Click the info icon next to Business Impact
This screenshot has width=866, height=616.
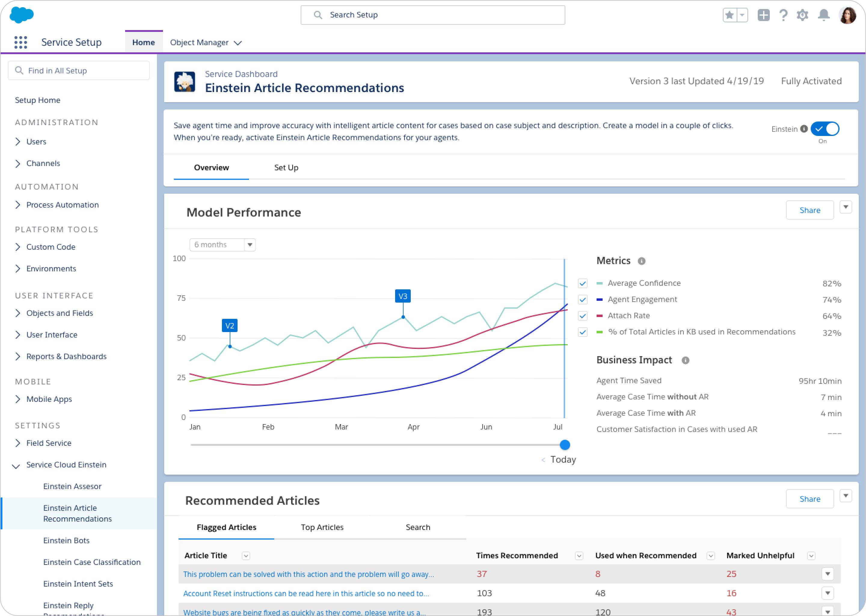tap(686, 360)
